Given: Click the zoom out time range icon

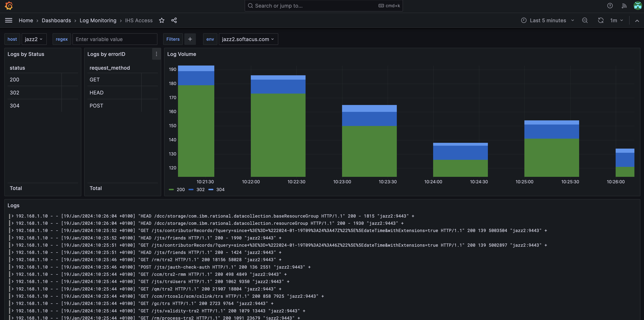Looking at the screenshot, I should 585,20.
